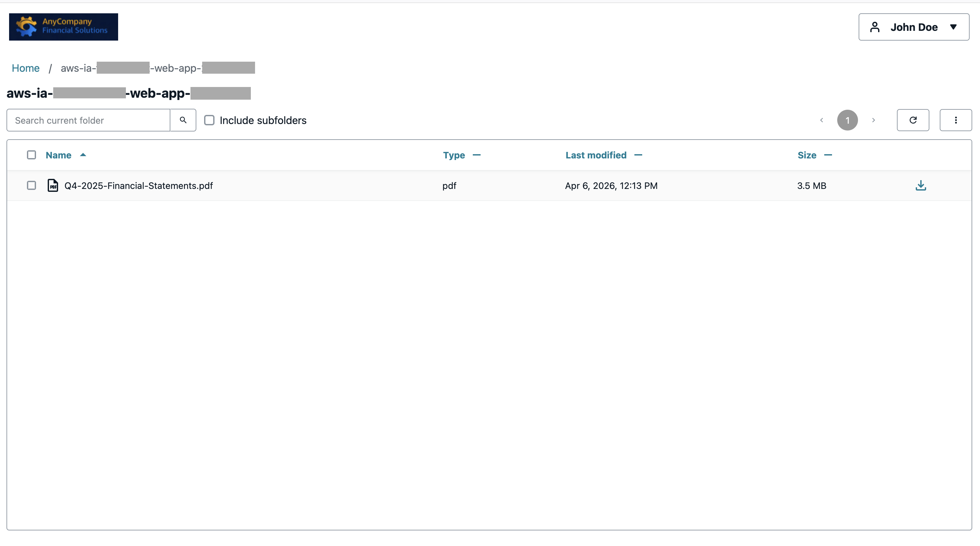The height and width of the screenshot is (546, 980).
Task: Go to previous page arrow
Action: (x=821, y=120)
